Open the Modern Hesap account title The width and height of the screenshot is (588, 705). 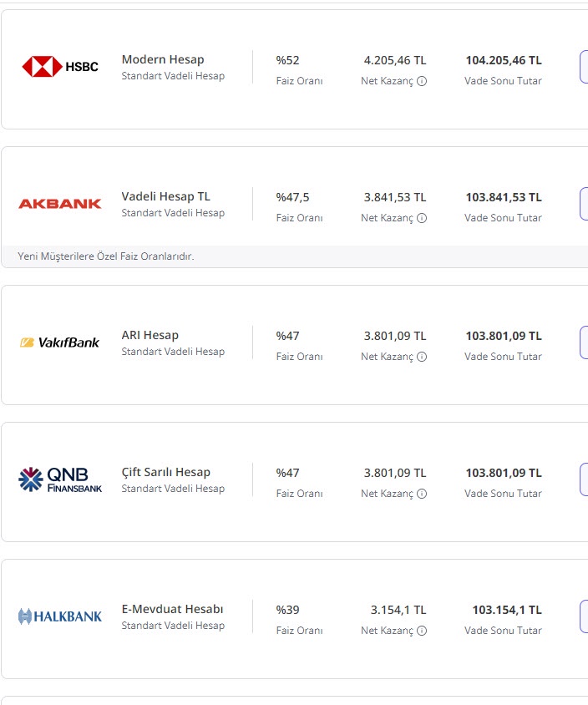pyautogui.click(x=163, y=59)
